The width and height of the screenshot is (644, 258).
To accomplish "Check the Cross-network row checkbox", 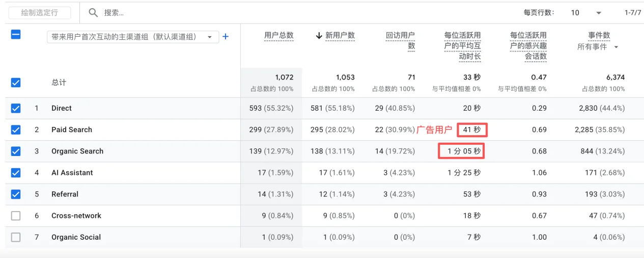I will pyautogui.click(x=16, y=216).
